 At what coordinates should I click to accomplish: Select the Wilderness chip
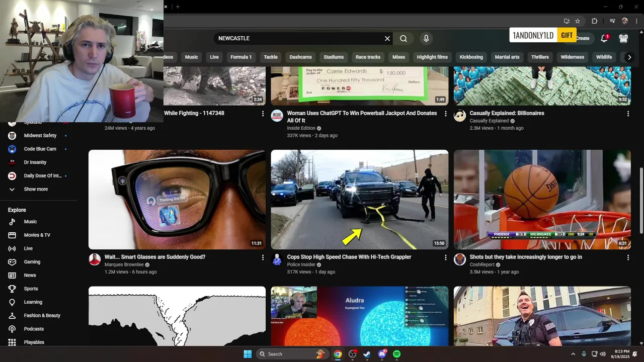pos(573,57)
